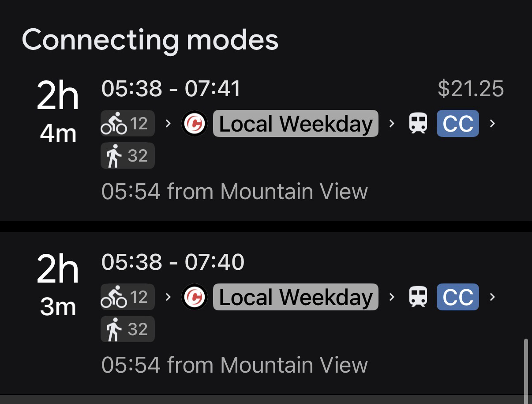532x404 pixels.
Task: Select the 05:38 - 07:40 route option
Action: [172, 262]
